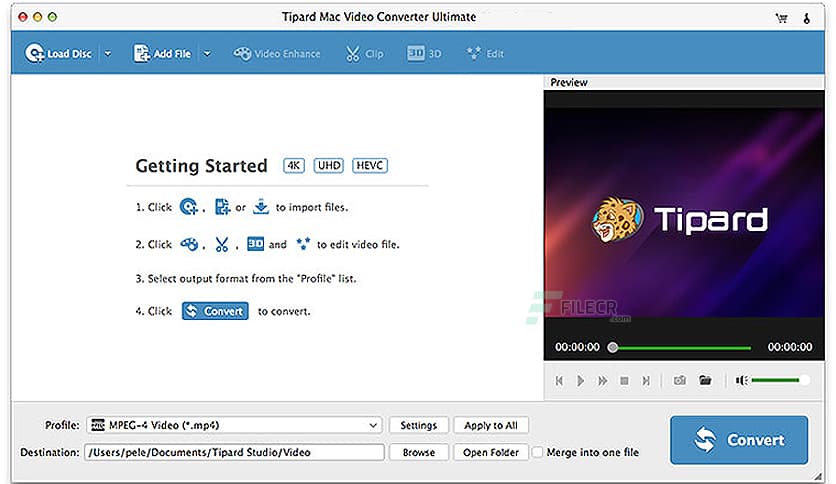Click the Load Disc toolbar button
836x484 pixels.
click(x=58, y=53)
